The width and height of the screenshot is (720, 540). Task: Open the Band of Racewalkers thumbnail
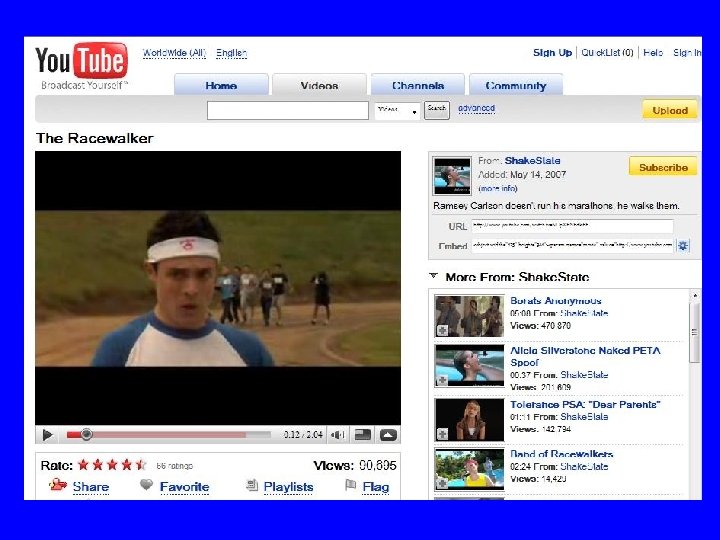[x=469, y=470]
